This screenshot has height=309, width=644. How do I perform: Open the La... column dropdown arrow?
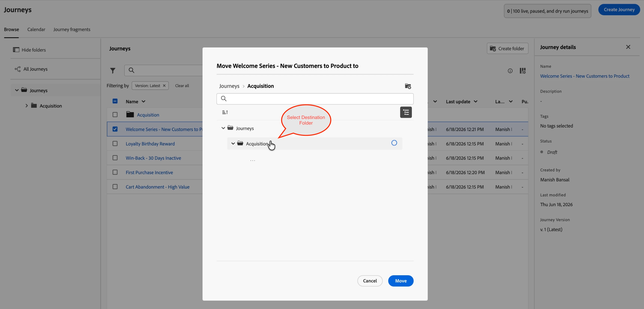coord(511,102)
